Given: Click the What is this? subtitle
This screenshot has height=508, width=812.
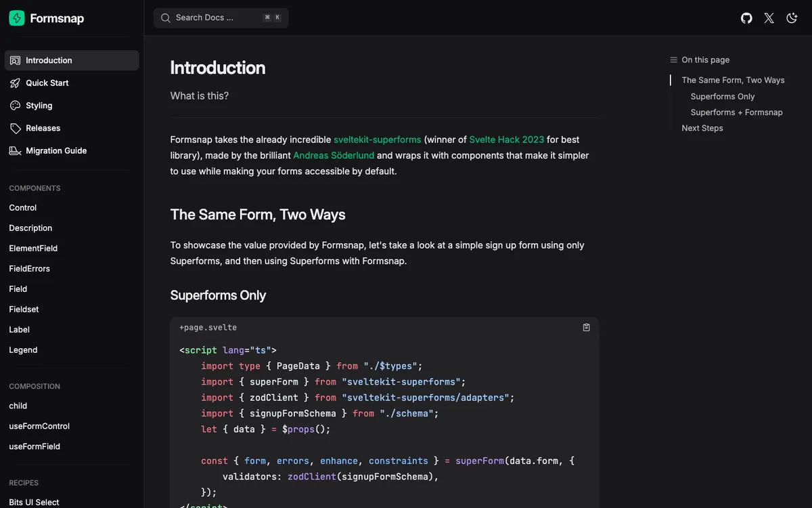Looking at the screenshot, I should point(200,96).
